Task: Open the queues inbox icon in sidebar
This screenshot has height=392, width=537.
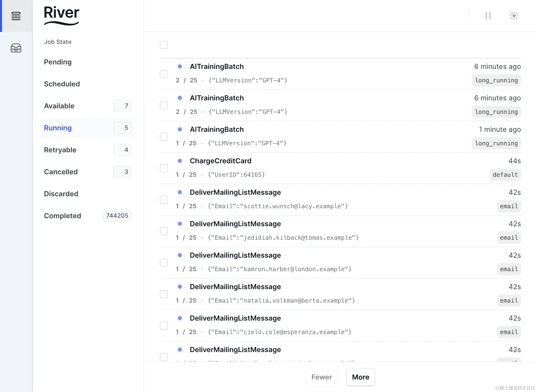Action: [16, 48]
